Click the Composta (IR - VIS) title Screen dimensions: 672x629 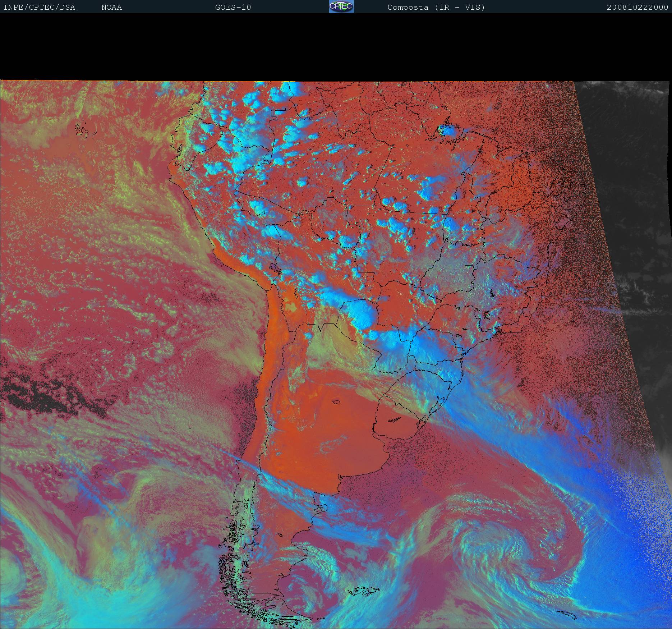(x=436, y=7)
